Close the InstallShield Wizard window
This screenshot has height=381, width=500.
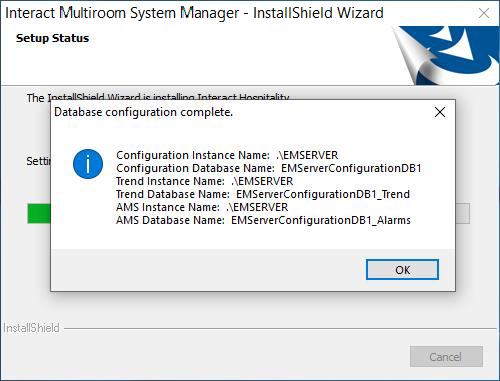(484, 13)
